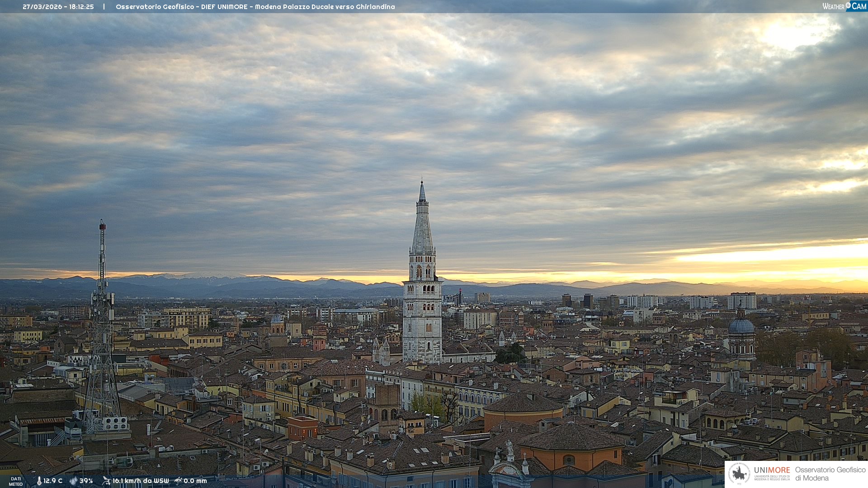Viewport: 868px width, 488px height.
Task: Click the humidity water drops icon
Action: pyautogui.click(x=73, y=481)
